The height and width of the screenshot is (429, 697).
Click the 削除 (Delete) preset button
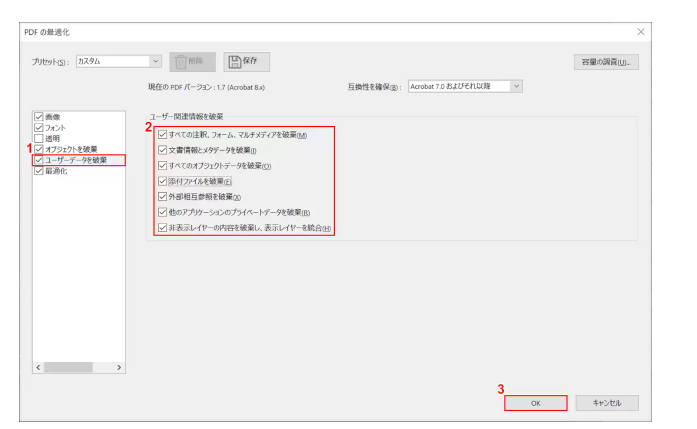pyautogui.click(x=193, y=61)
